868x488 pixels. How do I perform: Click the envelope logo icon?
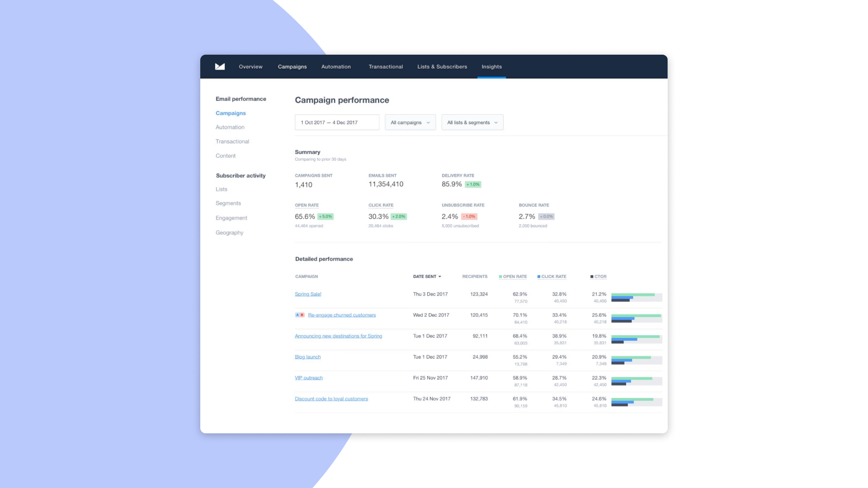tap(220, 66)
